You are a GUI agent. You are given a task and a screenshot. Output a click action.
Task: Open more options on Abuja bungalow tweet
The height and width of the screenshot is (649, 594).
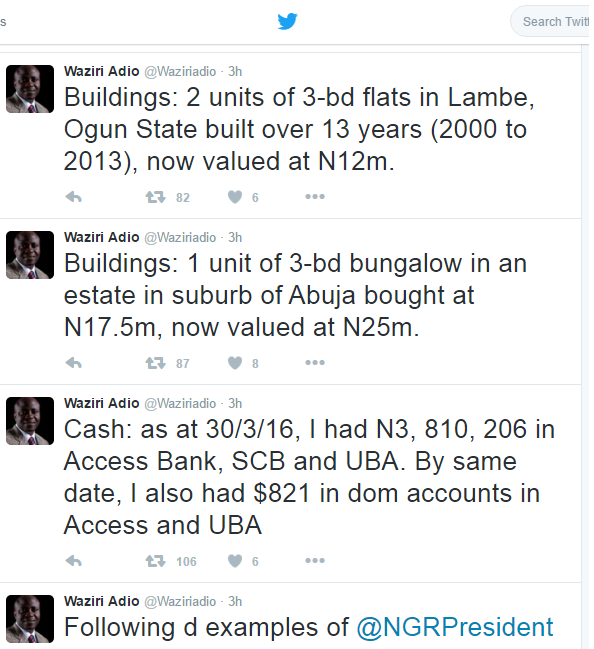click(315, 363)
